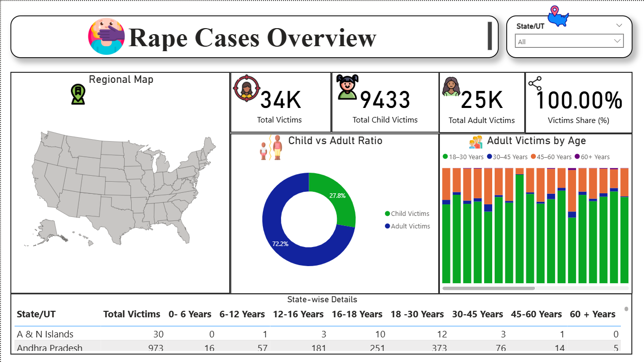Select the A & N Islands table row
Image resolution: width=644 pixels, height=362 pixels.
pos(45,334)
